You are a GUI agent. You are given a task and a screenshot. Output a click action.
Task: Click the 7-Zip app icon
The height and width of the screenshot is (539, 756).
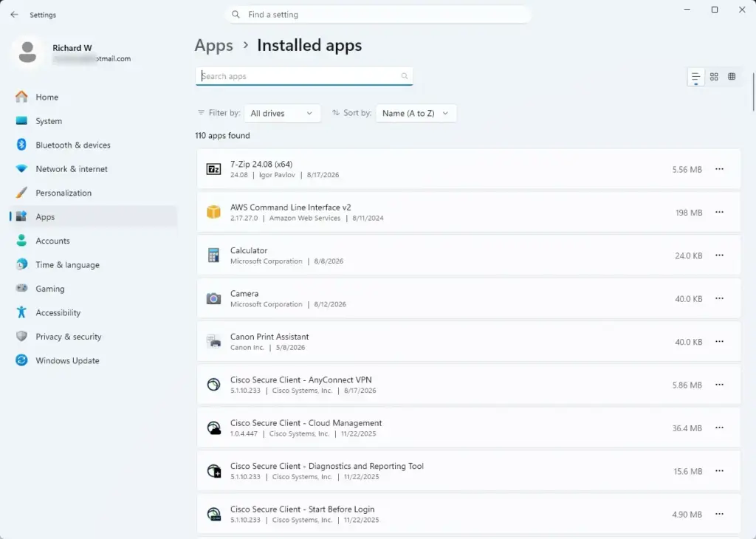point(213,169)
